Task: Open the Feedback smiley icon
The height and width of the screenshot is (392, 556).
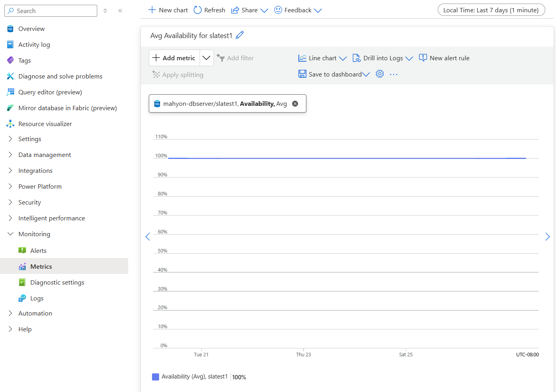Action: (278, 10)
